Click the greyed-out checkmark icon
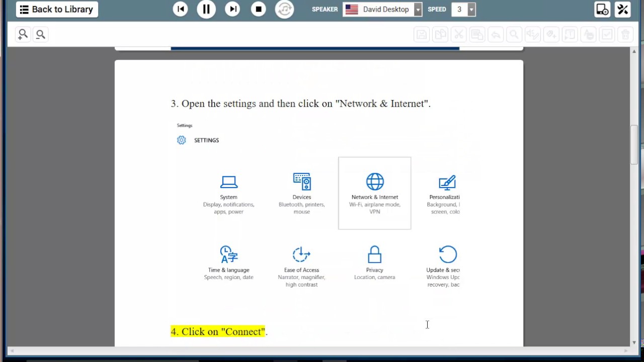 tap(607, 34)
